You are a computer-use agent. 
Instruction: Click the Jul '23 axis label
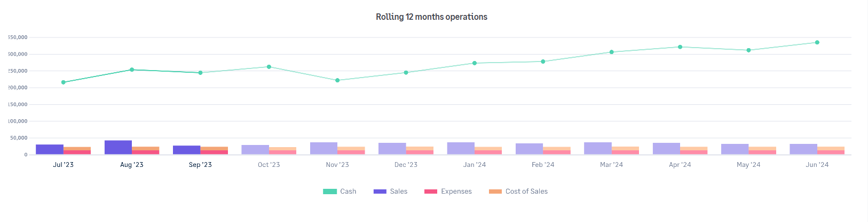(x=64, y=165)
